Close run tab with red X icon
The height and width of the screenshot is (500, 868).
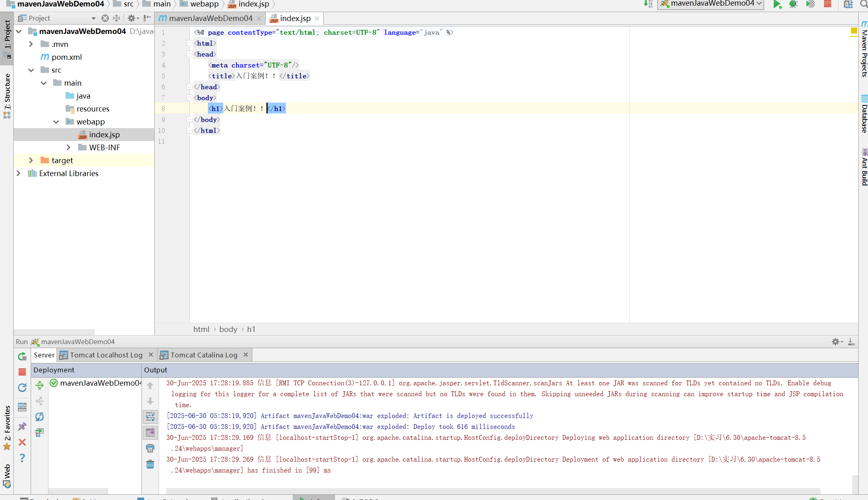click(x=22, y=442)
